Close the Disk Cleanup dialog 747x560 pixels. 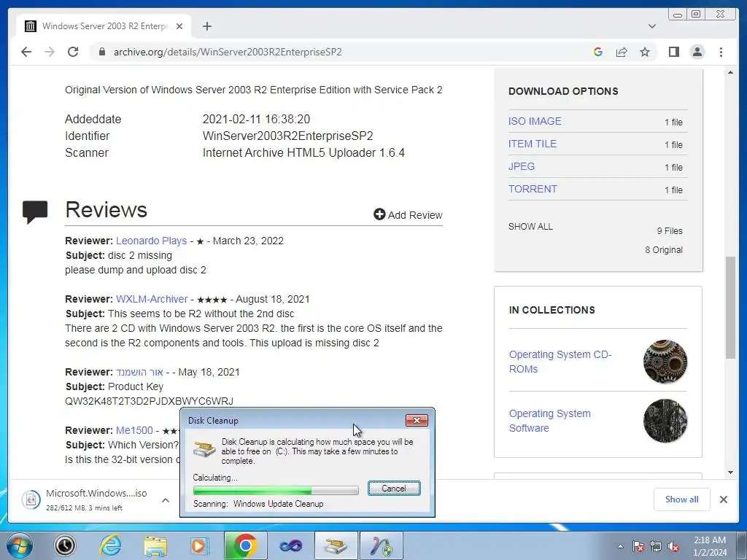coord(417,420)
